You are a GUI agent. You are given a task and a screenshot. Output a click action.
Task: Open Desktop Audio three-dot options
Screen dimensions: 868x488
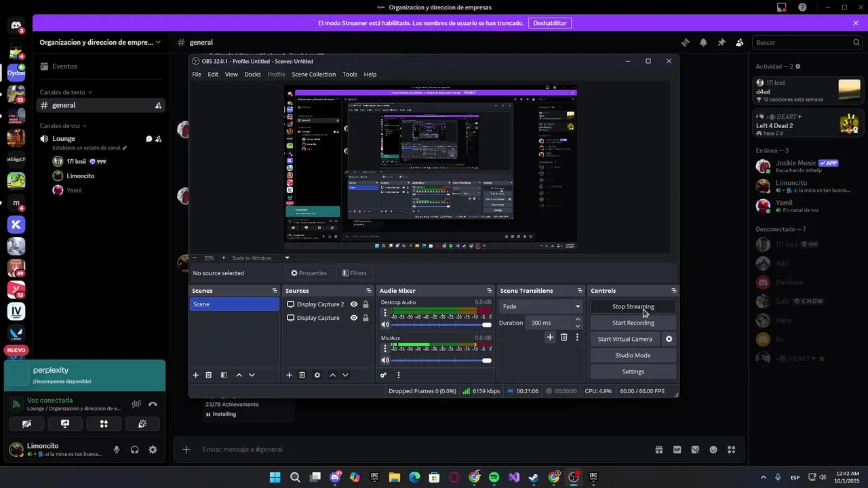tap(385, 312)
